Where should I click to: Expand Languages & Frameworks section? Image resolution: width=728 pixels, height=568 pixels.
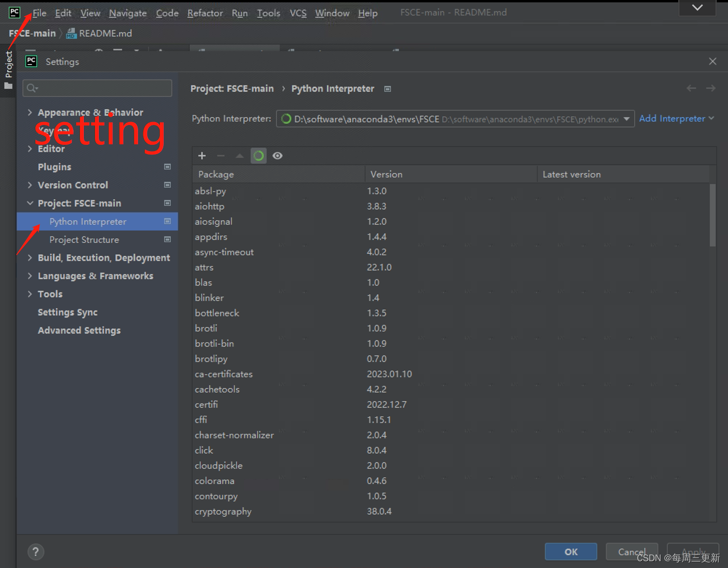pyautogui.click(x=30, y=276)
